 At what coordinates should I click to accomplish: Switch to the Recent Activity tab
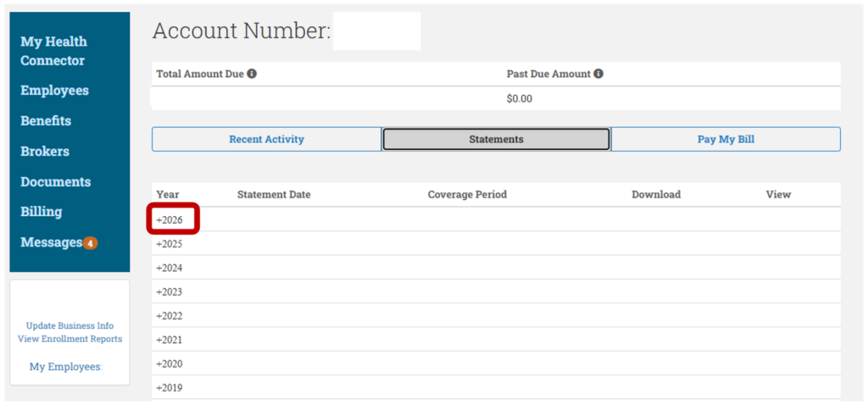coord(266,140)
